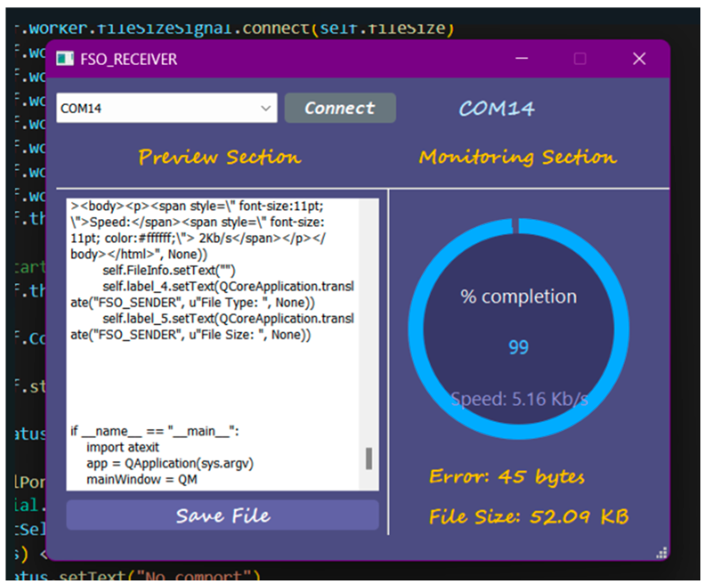Click the Monitoring Section heading
707x588 pixels.
click(517, 157)
